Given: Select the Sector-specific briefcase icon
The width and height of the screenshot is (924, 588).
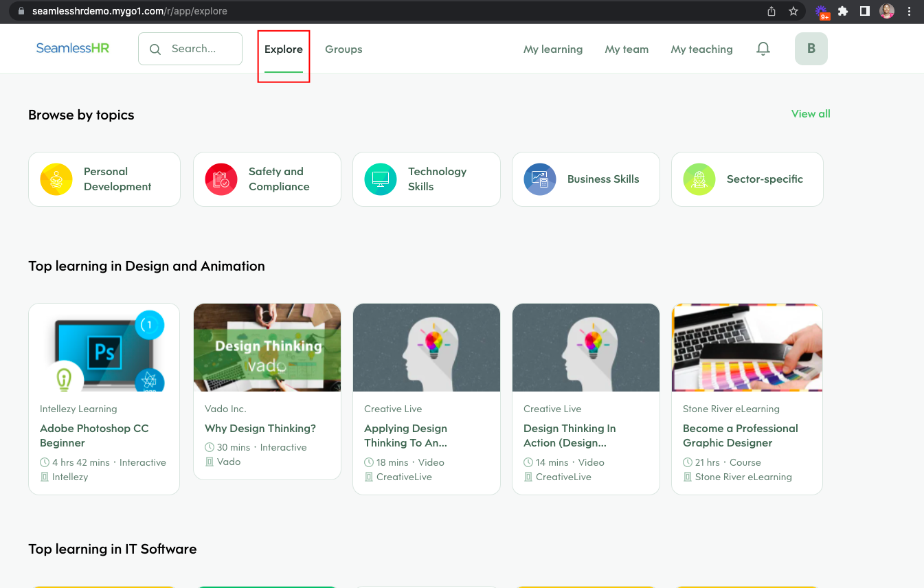Looking at the screenshot, I should pos(699,179).
